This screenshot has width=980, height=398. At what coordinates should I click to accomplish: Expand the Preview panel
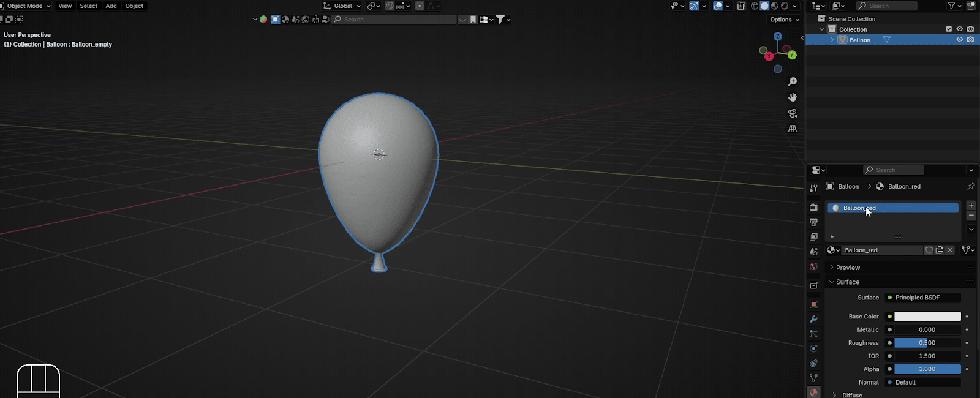[848, 268]
